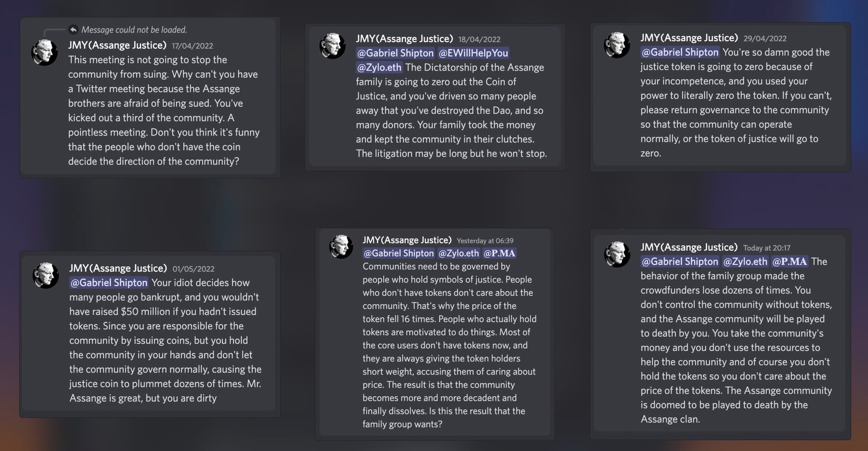Image resolution: width=868 pixels, height=451 pixels.
Task: Select the user avatar on the 29/04/2022 message
Action: (x=617, y=45)
